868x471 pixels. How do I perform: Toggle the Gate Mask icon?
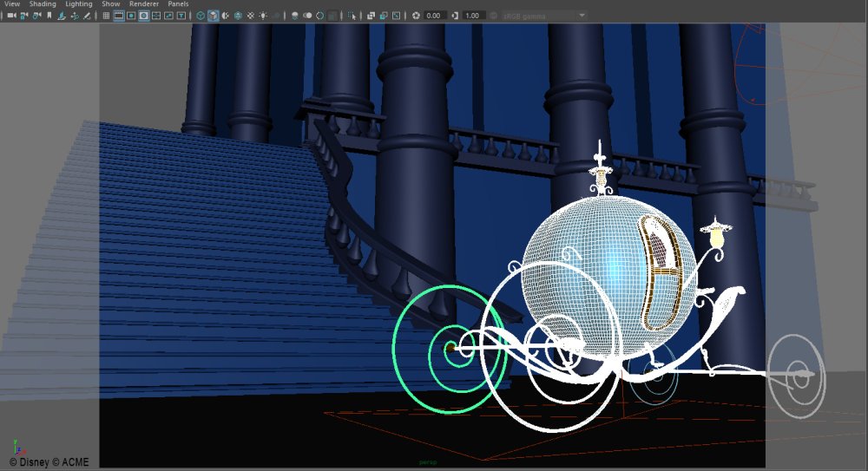(144, 16)
